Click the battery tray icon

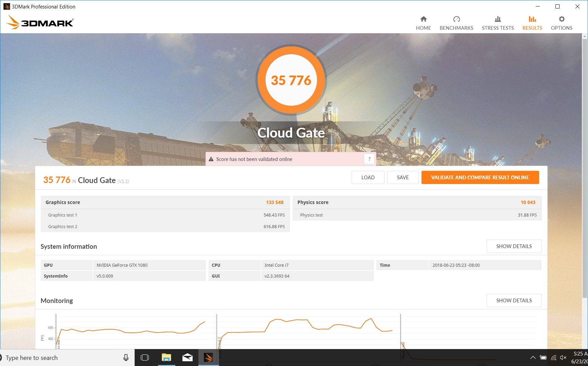pos(543,358)
